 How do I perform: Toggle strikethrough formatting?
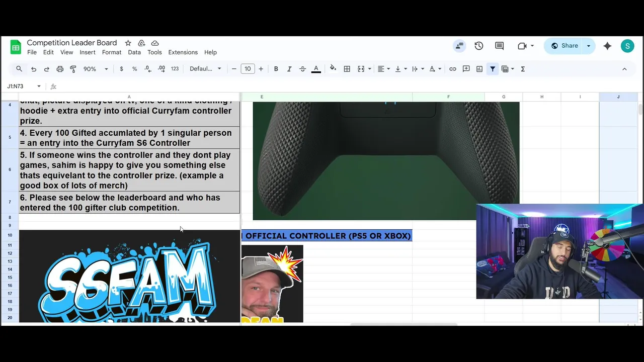(x=302, y=69)
